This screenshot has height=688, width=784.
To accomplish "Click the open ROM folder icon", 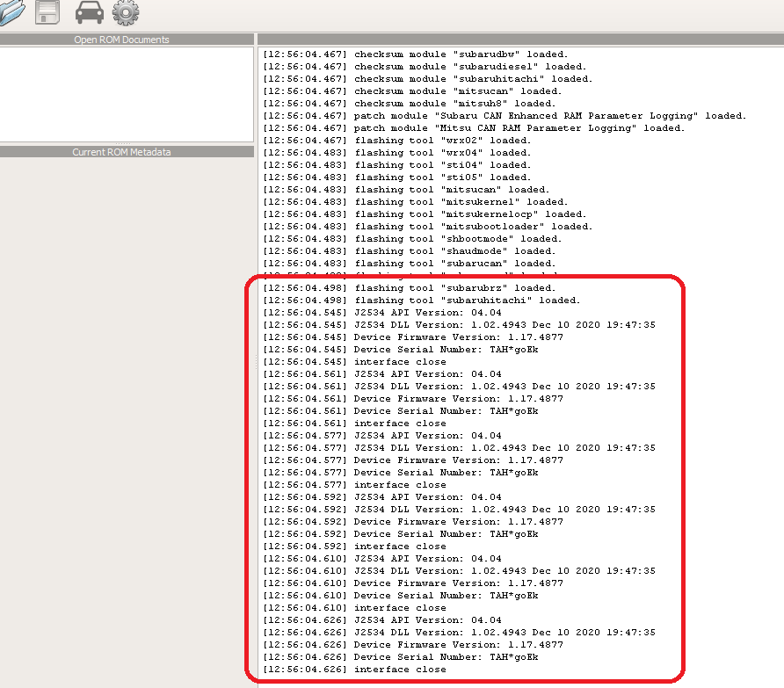I will [x=11, y=11].
